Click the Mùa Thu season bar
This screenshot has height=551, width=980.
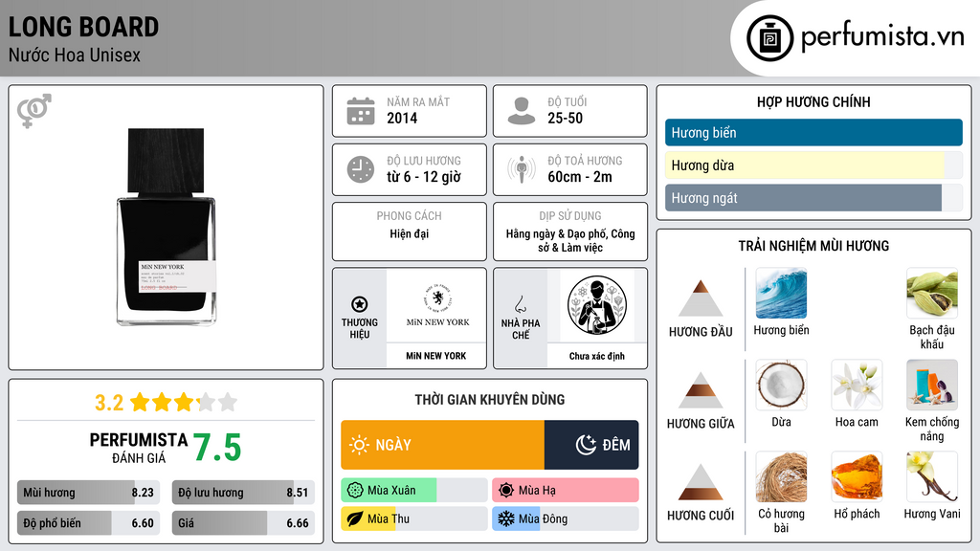coord(413,519)
